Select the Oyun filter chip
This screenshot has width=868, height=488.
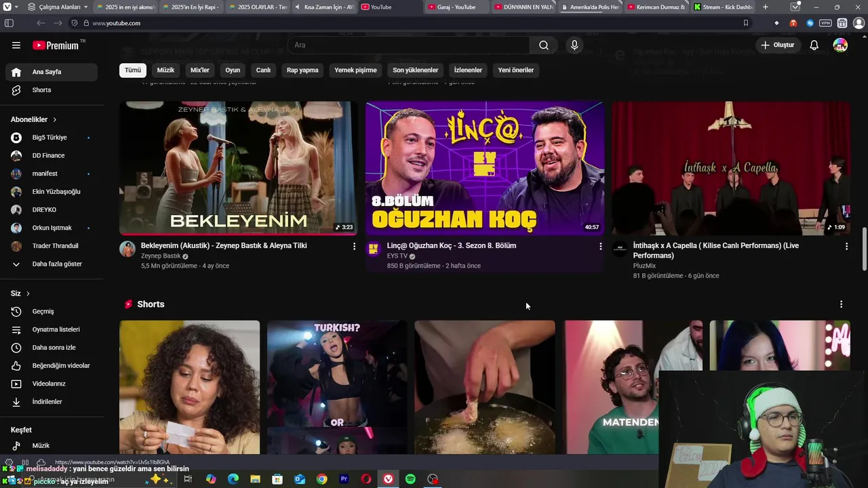click(x=233, y=70)
